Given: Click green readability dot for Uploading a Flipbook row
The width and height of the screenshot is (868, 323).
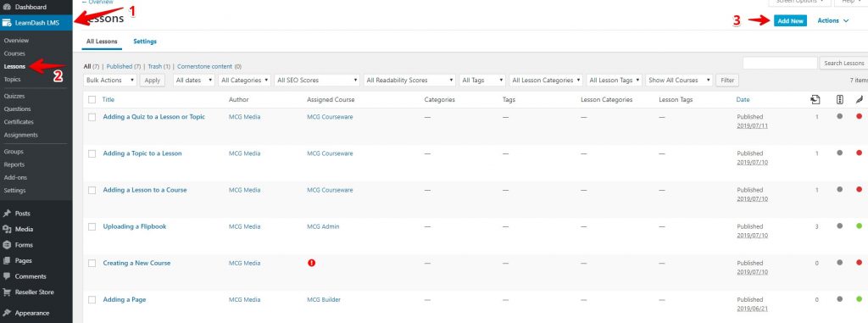Looking at the screenshot, I should click(x=860, y=226).
